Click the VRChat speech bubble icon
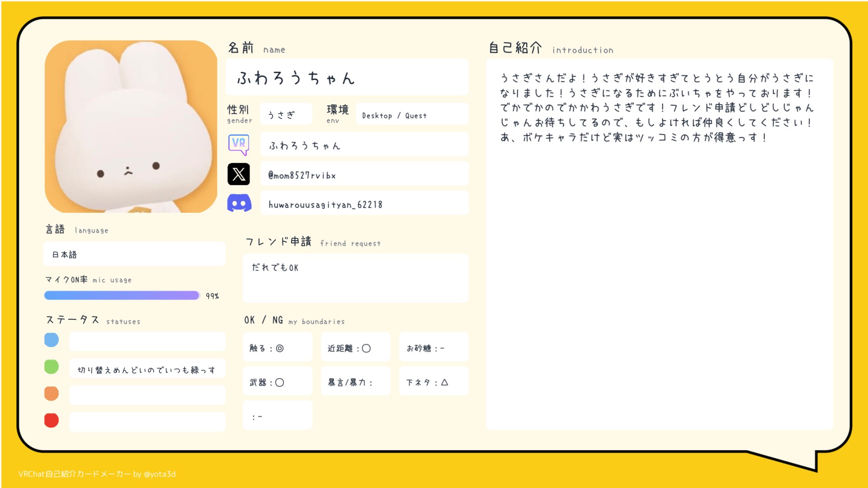Viewport: 868px width, 488px height. (x=238, y=145)
